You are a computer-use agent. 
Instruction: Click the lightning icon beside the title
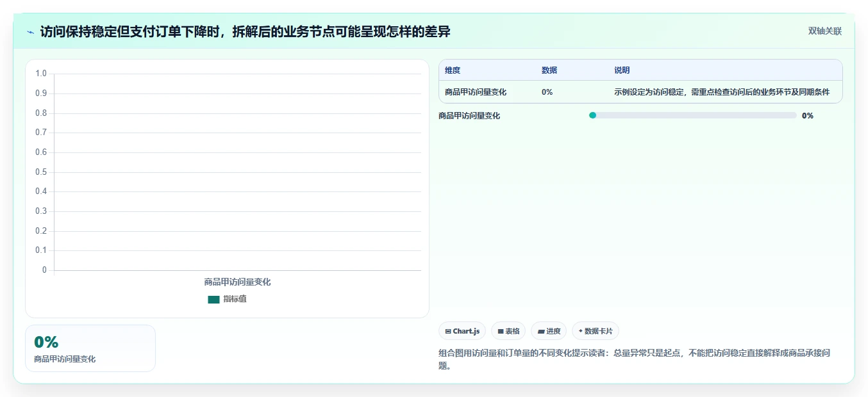[30, 31]
